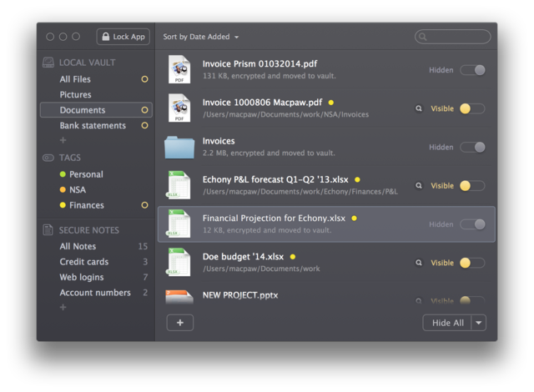The width and height of the screenshot is (534, 392).
Task: Click the green Personal tag dot
Action: coord(63,174)
